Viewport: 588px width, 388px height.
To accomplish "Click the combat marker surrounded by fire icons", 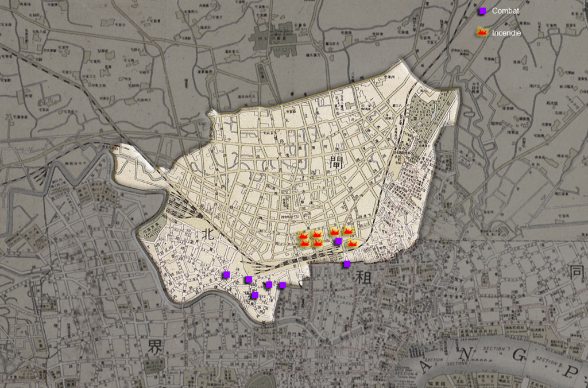I will (339, 241).
